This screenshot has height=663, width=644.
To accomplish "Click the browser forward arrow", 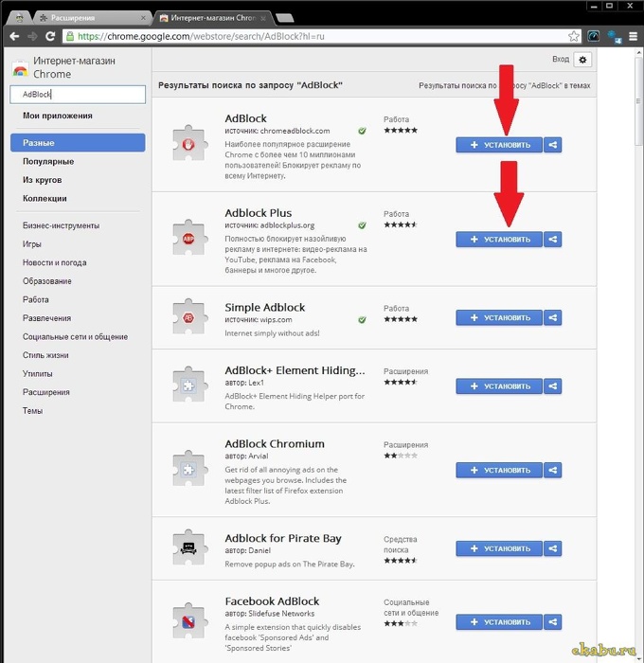I will tap(32, 36).
